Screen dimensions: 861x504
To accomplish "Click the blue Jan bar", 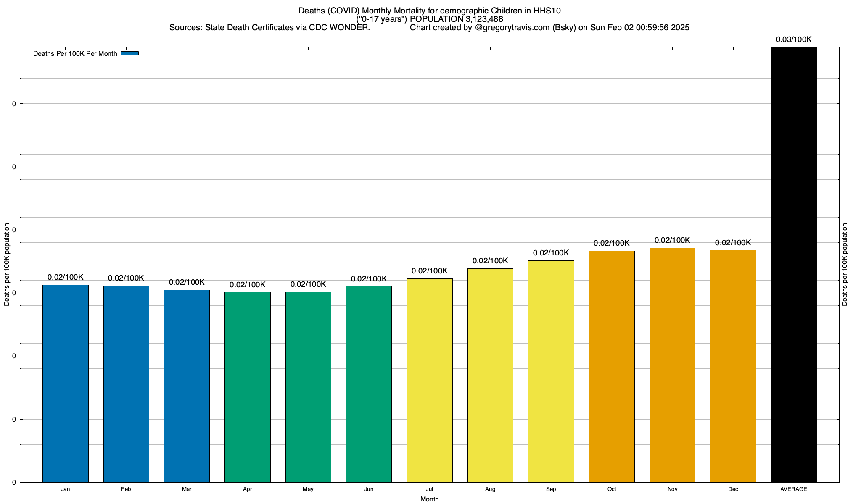I will coord(66,383).
